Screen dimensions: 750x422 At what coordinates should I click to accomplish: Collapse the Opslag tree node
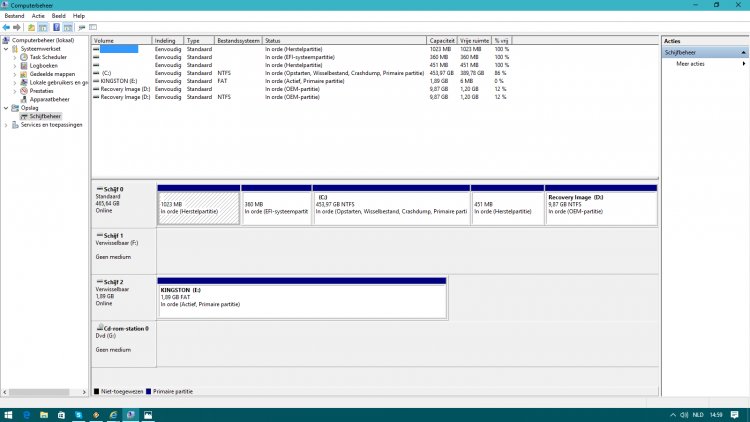[x=6, y=107]
